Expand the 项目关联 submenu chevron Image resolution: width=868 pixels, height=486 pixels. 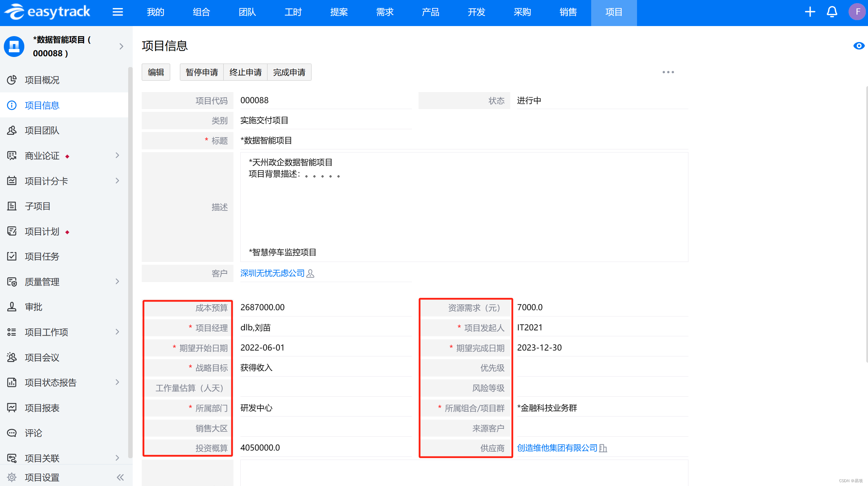(x=117, y=458)
